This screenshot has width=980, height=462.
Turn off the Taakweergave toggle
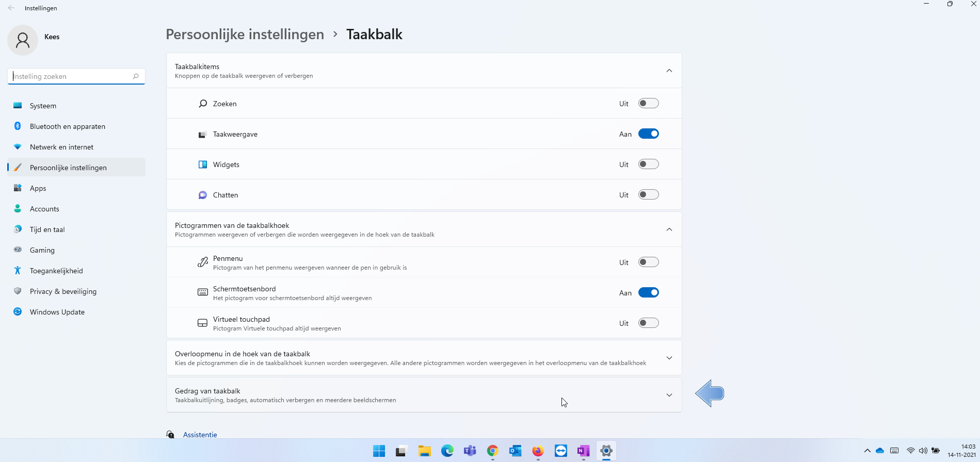(649, 134)
